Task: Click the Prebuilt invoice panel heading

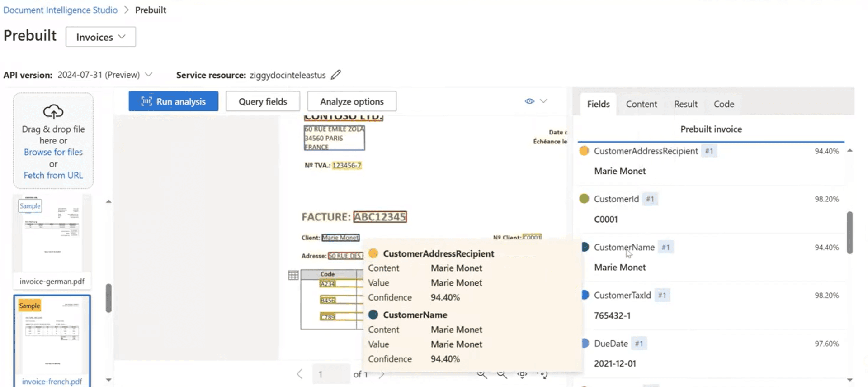Action: coord(711,129)
